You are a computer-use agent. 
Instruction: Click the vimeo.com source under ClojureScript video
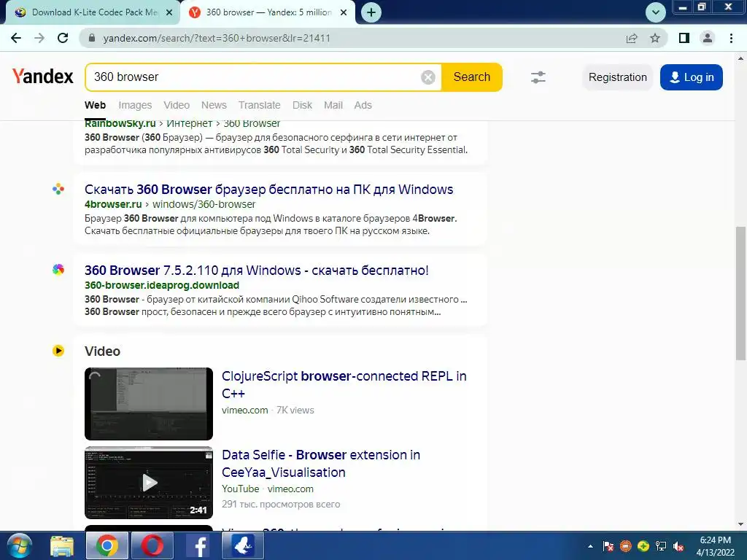(x=245, y=411)
